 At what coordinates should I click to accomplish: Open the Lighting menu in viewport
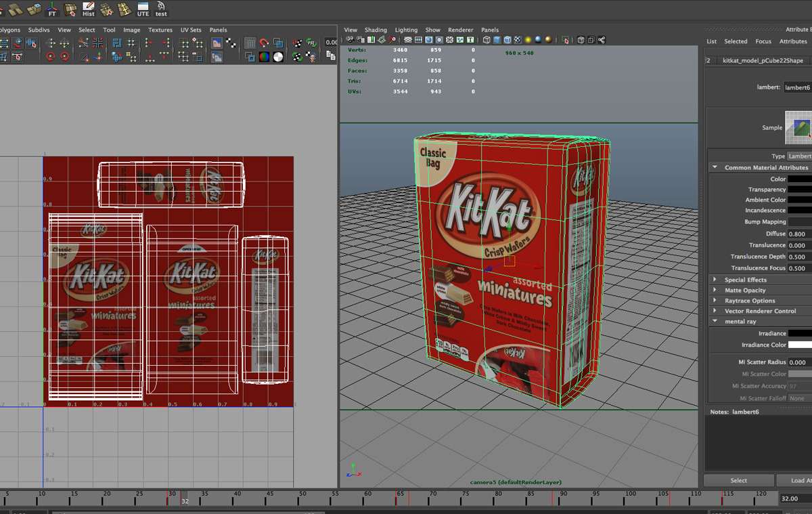406,30
